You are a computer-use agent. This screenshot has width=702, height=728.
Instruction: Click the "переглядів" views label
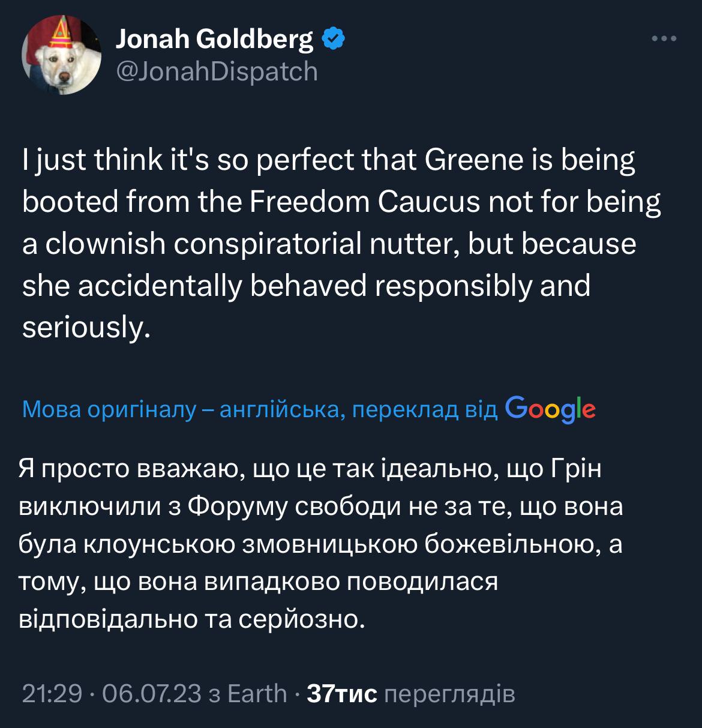pos(449,693)
